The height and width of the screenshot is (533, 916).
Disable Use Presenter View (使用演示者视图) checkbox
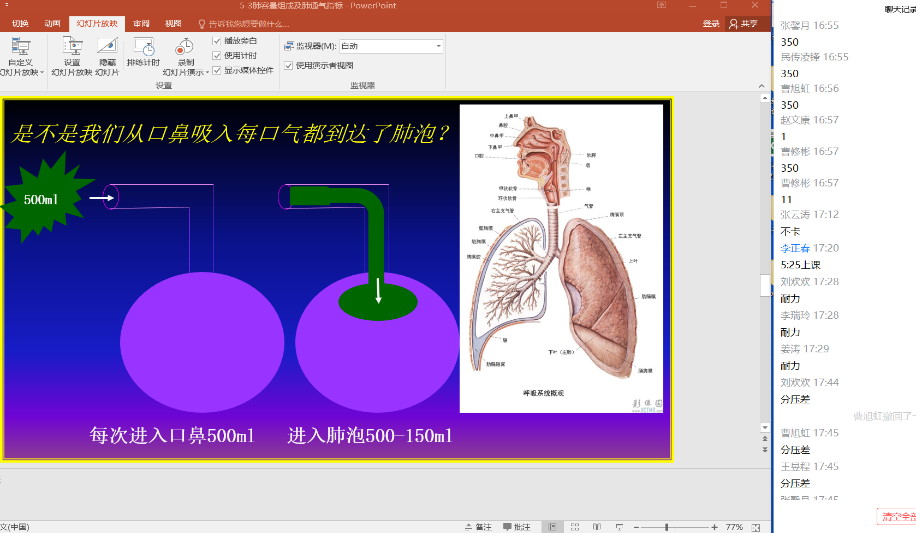(289, 65)
